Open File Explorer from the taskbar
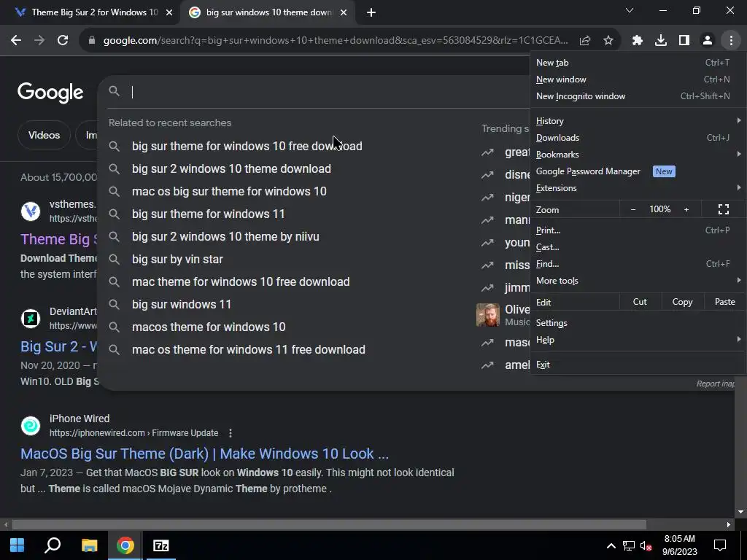Viewport: 747px width, 560px height. point(89,545)
